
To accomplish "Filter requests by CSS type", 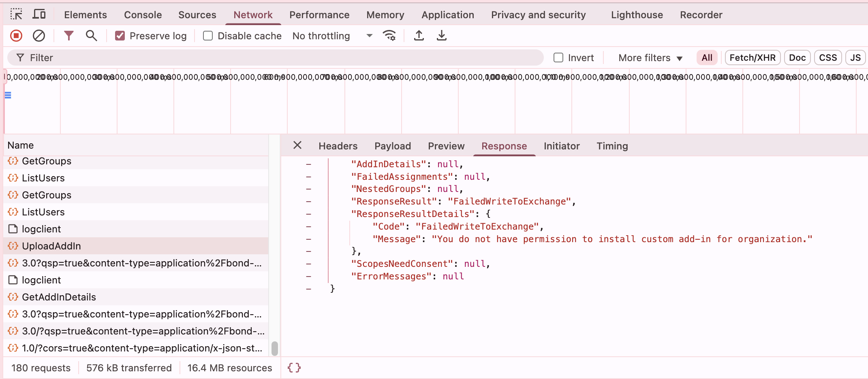I will (828, 57).
